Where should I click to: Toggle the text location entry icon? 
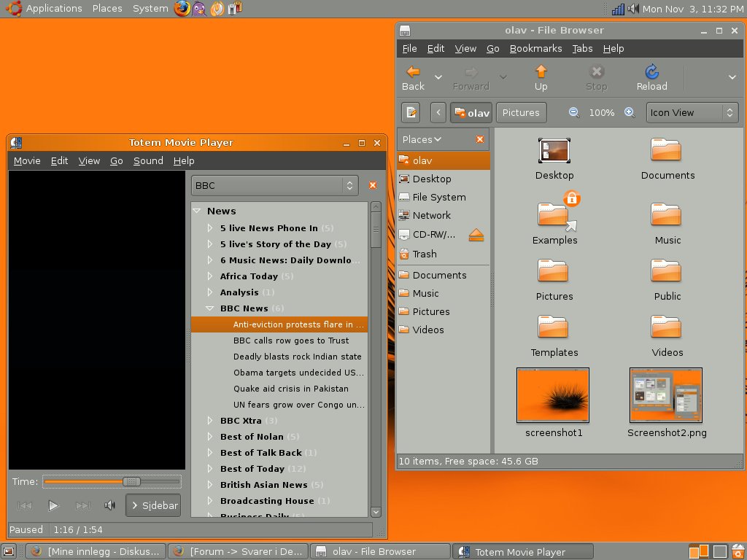click(411, 113)
